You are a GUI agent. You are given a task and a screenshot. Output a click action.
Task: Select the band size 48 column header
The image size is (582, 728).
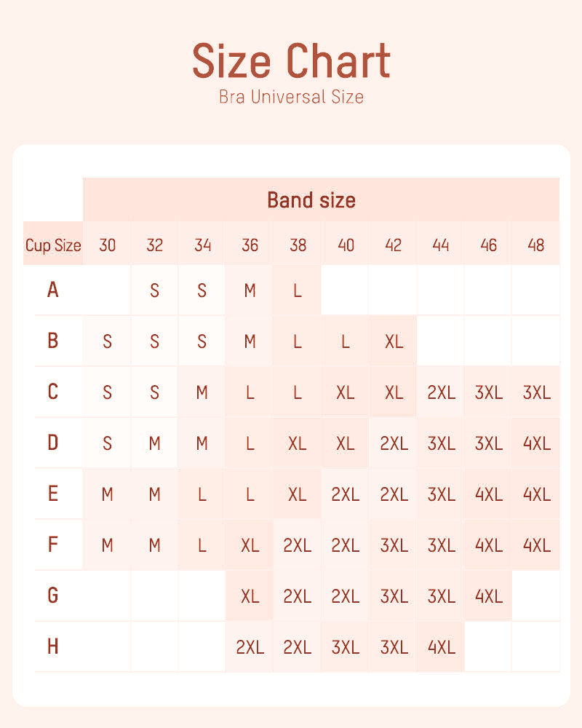[535, 245]
